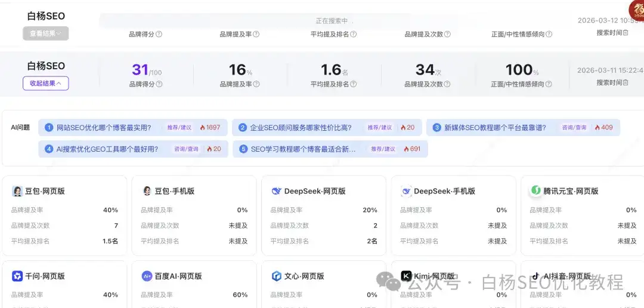Select AI question 4 AI搜索优化GEO工具哪个最好用
Image resolution: width=644 pixels, height=308 pixels.
pyautogui.click(x=132, y=149)
